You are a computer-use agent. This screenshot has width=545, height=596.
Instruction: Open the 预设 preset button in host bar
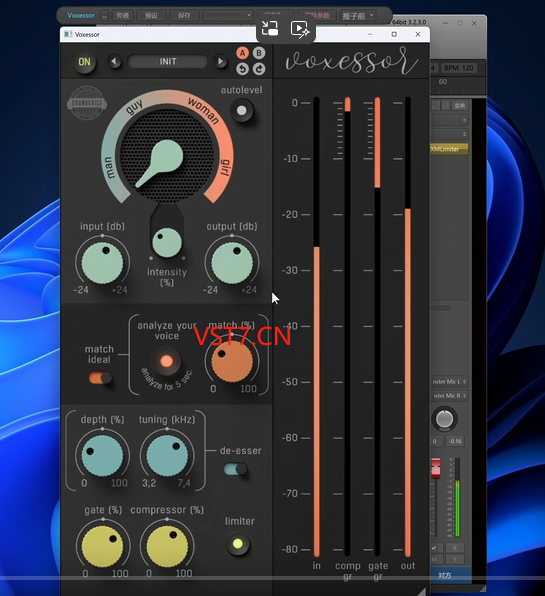(151, 16)
